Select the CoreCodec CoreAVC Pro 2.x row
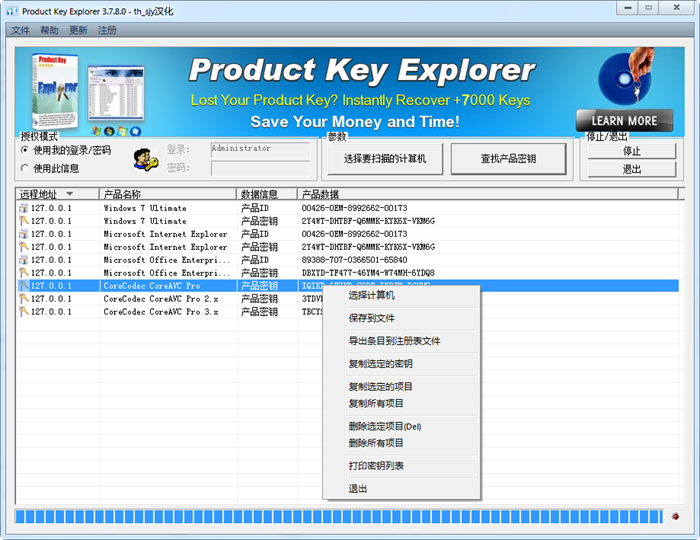The height and width of the screenshot is (540, 700). point(161,299)
